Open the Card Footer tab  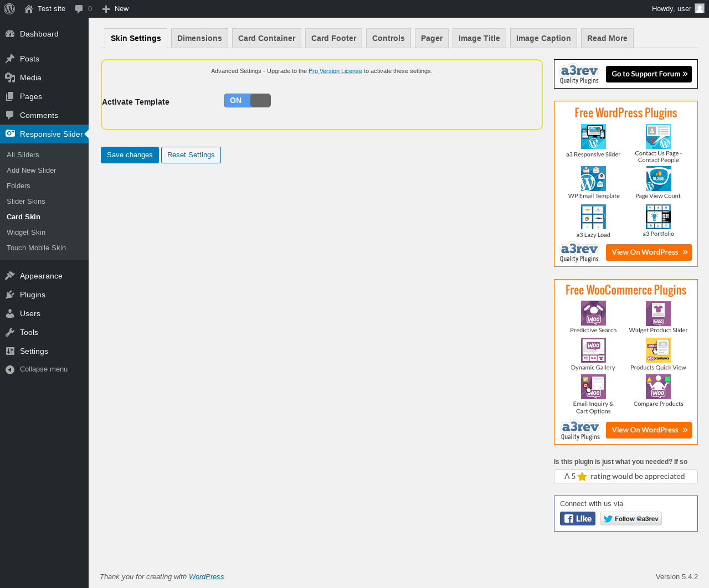coord(333,38)
